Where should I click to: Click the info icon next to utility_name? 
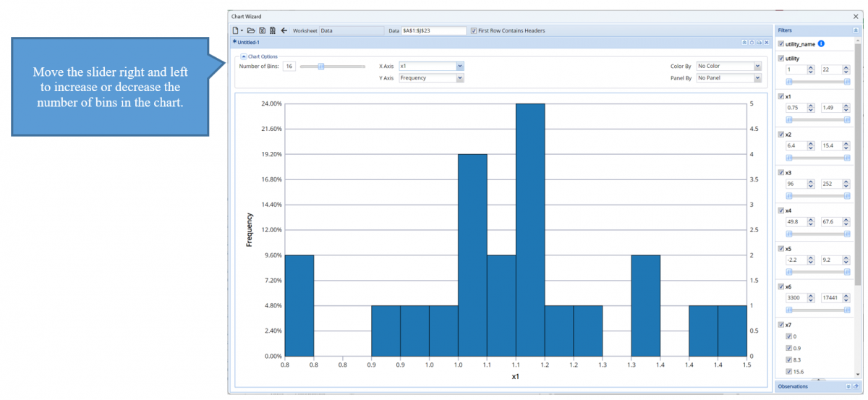[822, 44]
